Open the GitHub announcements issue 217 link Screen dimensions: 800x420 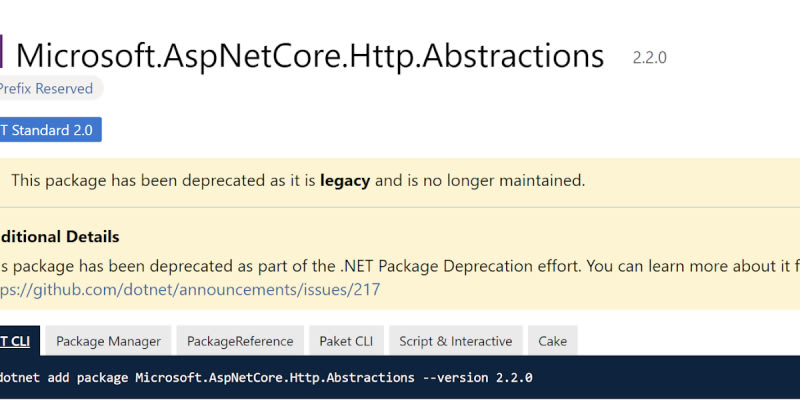tap(190, 290)
